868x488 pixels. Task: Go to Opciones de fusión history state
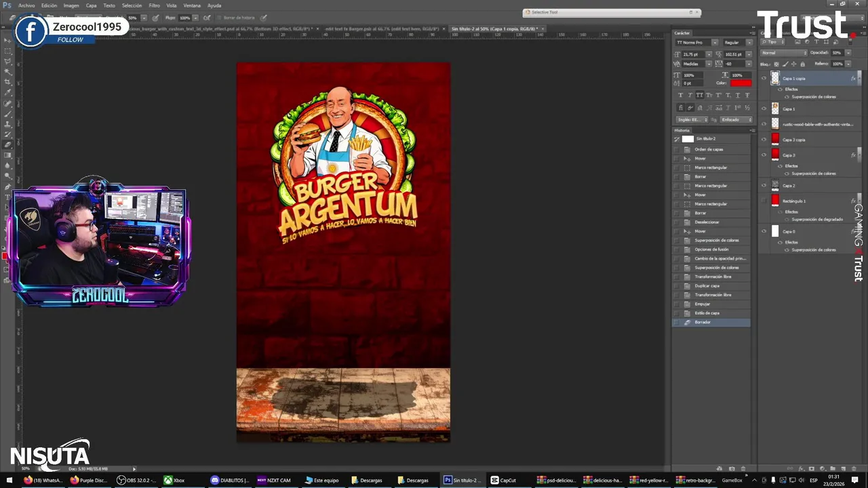[x=712, y=249]
